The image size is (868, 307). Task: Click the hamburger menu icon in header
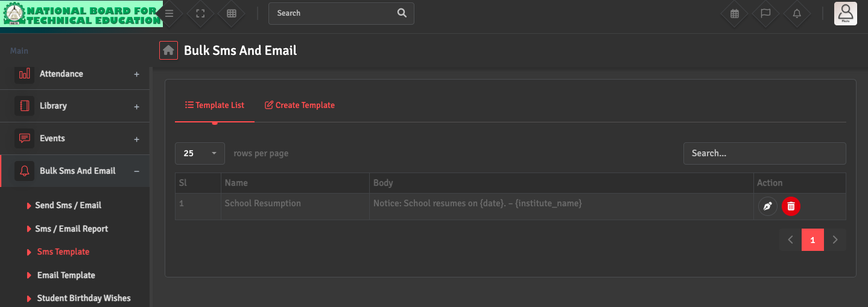click(x=169, y=13)
